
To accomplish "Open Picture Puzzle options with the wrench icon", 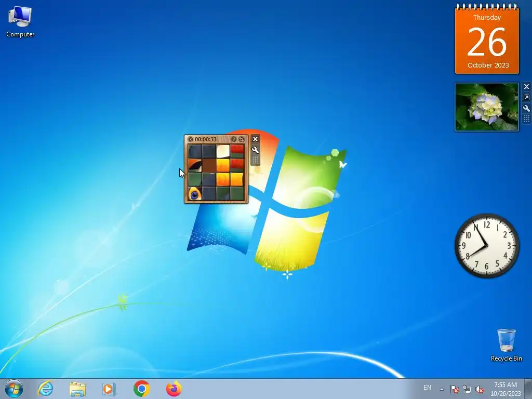I will coord(255,150).
